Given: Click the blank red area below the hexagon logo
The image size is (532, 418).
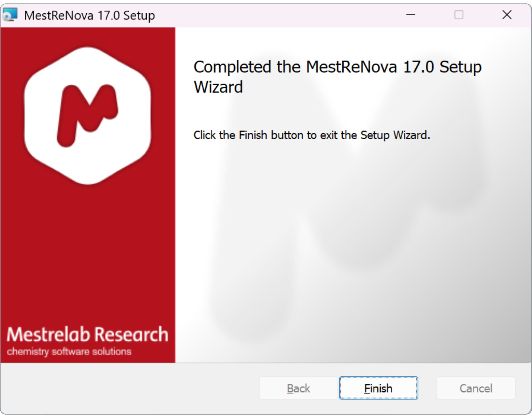Looking at the screenshot, I should [87, 250].
